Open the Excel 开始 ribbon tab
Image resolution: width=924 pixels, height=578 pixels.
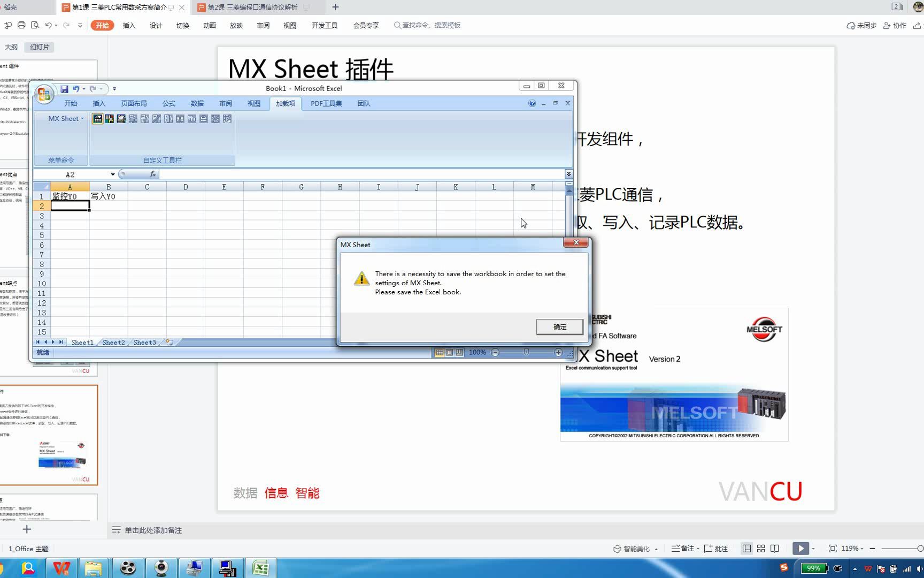pyautogui.click(x=71, y=103)
